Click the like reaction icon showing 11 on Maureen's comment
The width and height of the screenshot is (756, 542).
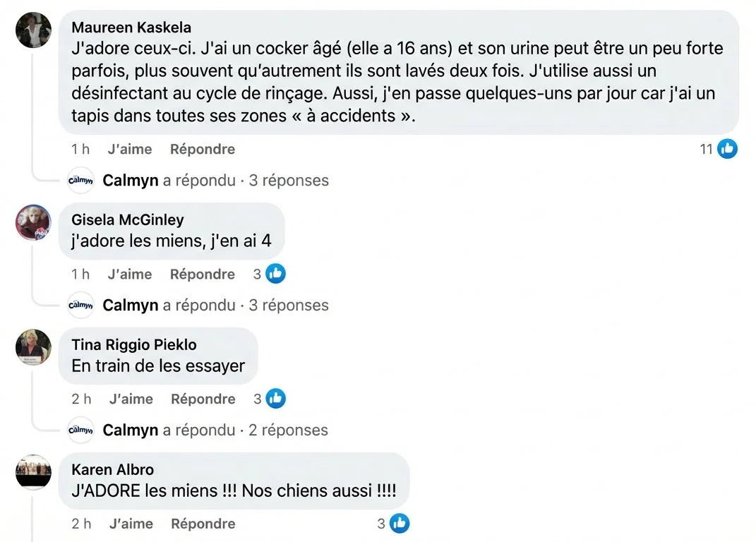[727, 148]
